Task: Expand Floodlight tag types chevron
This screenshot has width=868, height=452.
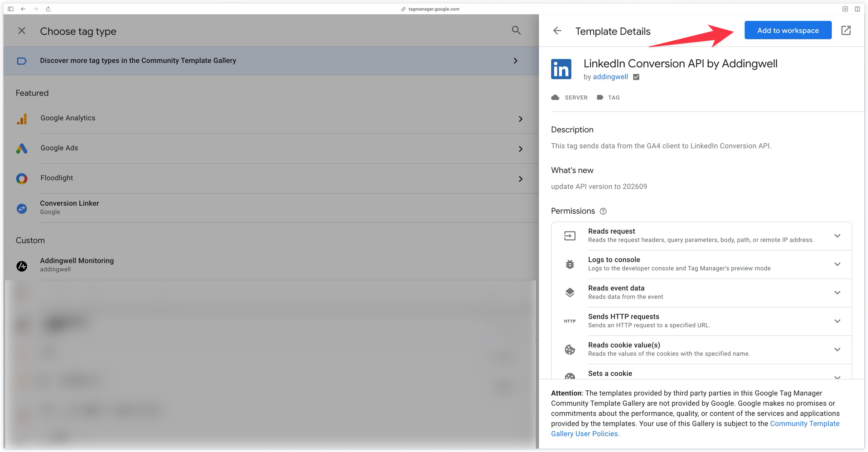Action: 520,179
